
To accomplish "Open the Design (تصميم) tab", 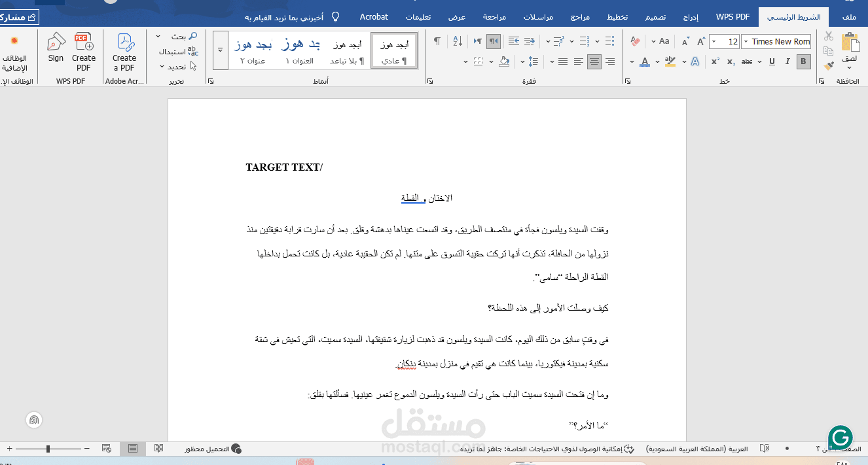I will pos(656,17).
